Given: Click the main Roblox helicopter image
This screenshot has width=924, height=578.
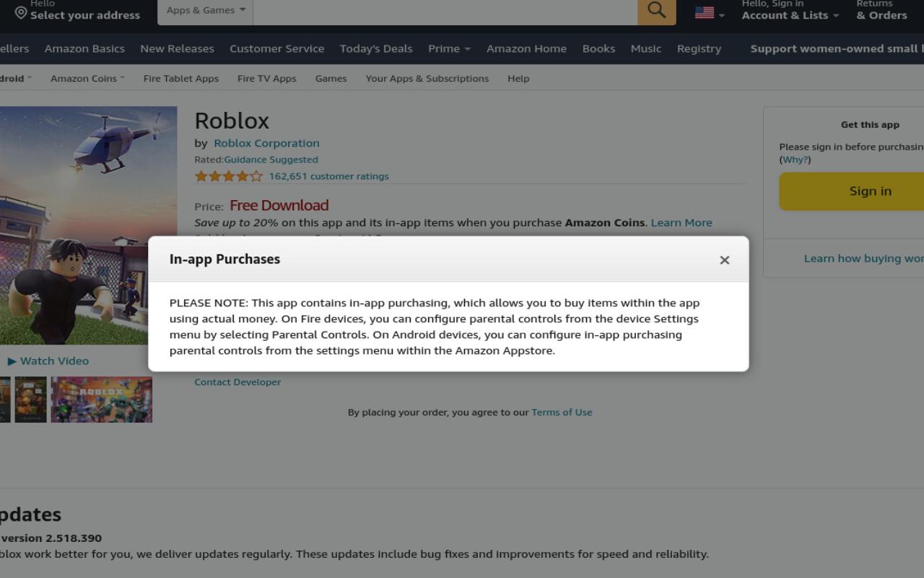Looking at the screenshot, I should point(88,225).
